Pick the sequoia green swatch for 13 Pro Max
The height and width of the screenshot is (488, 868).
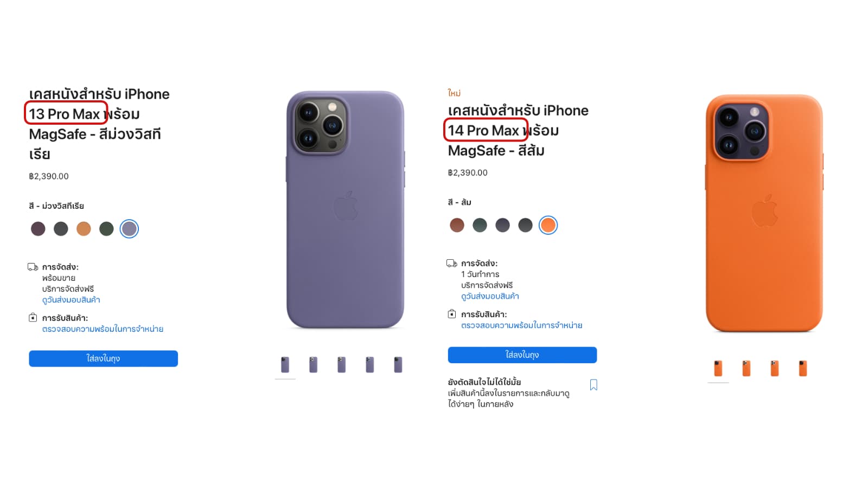pyautogui.click(x=106, y=229)
